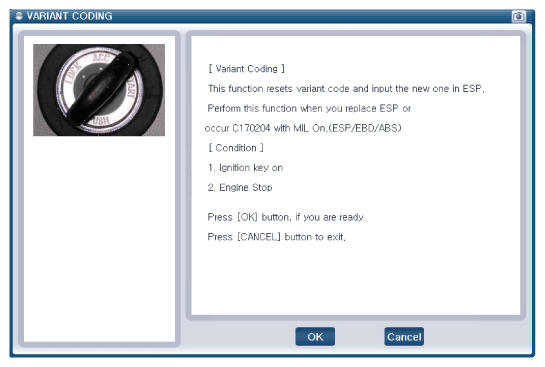This screenshot has width=545, height=367.
Task: Click the screen capture camera icon
Action: click(x=519, y=16)
